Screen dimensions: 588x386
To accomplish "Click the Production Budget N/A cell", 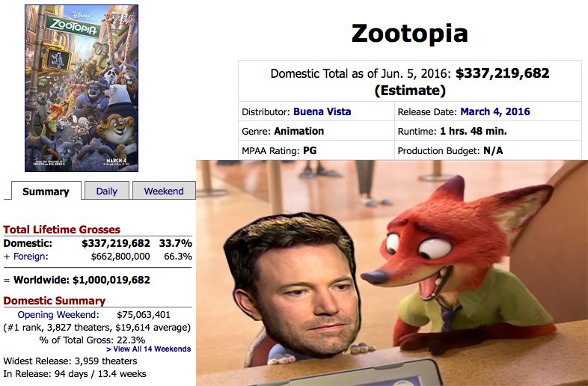I will tap(488, 150).
